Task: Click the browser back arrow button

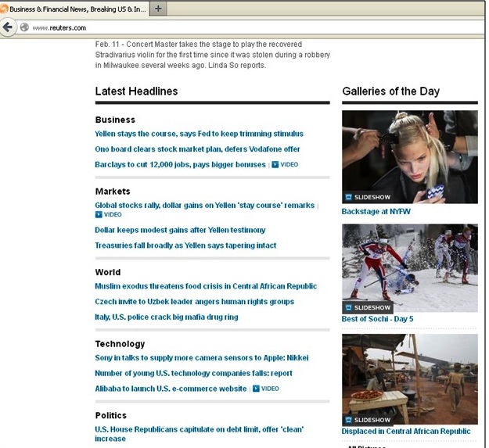Action: coord(8,27)
